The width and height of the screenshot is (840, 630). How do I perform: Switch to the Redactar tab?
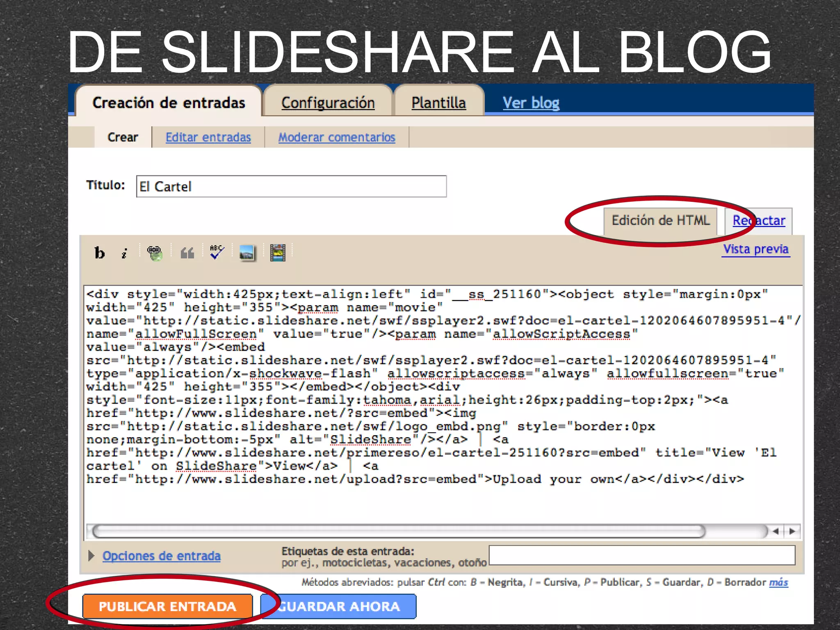click(759, 221)
